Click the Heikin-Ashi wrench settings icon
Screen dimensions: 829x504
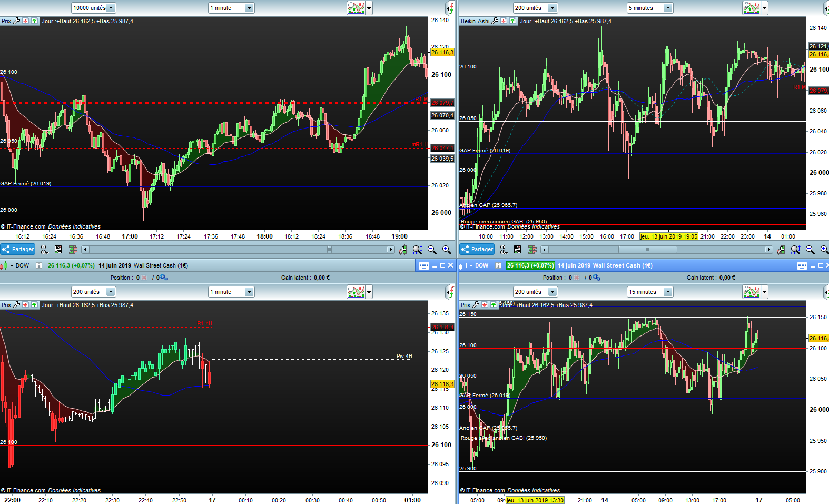[x=495, y=21]
